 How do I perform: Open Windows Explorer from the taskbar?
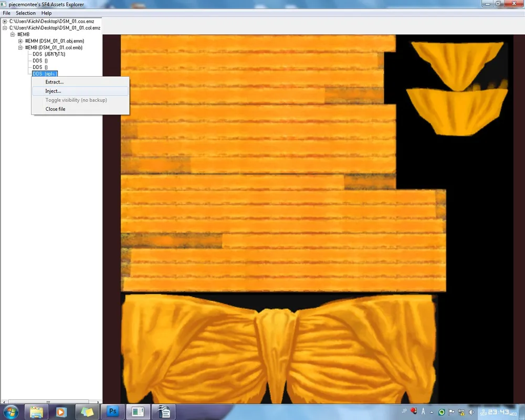[36, 412]
